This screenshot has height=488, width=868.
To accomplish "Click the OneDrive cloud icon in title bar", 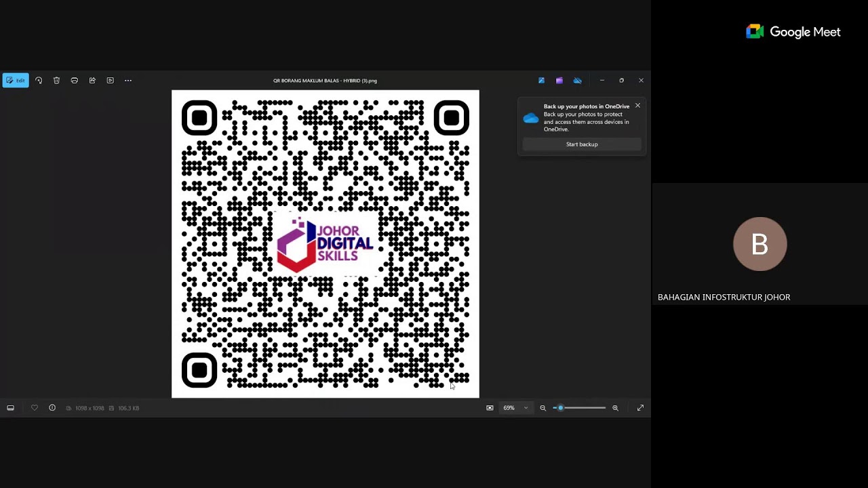I will pos(577,81).
